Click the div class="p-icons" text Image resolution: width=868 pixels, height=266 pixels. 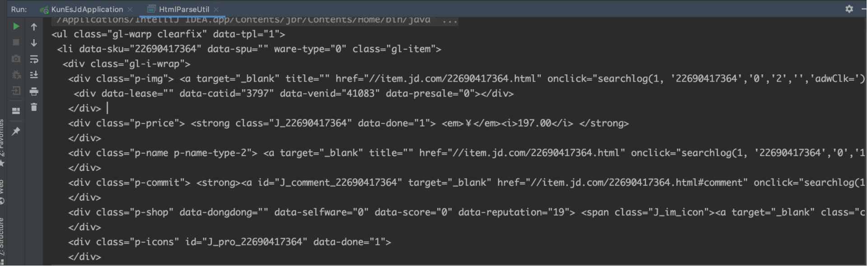tap(123, 242)
